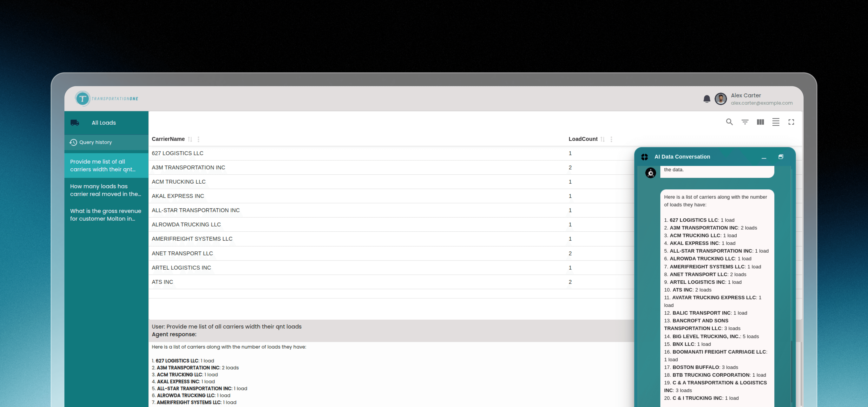
Task: Click the search icon in table toolbar
Action: [729, 122]
